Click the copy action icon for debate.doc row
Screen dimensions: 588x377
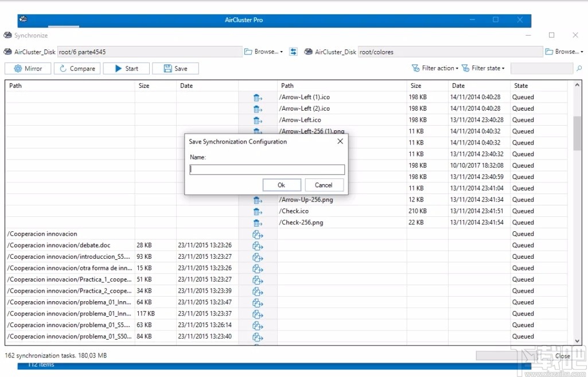[258, 246]
